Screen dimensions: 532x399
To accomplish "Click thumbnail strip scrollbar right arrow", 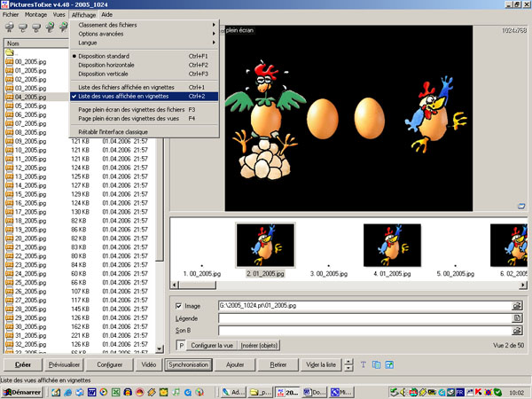I will [x=523, y=285].
